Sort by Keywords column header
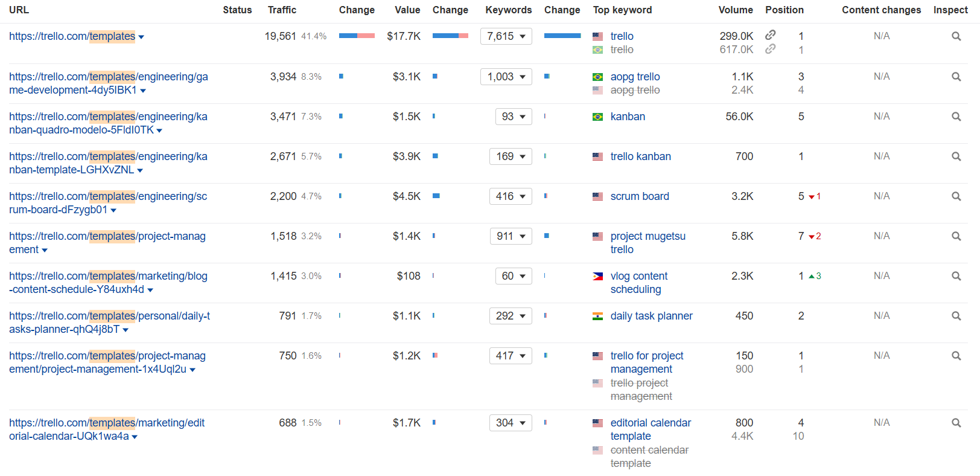Screen dimensions: 980x476 (x=509, y=10)
